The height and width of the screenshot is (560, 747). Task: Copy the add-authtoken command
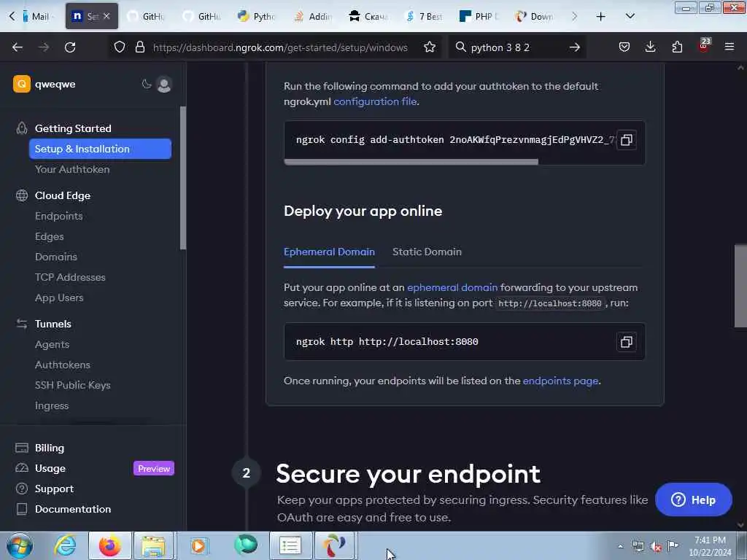tap(626, 139)
